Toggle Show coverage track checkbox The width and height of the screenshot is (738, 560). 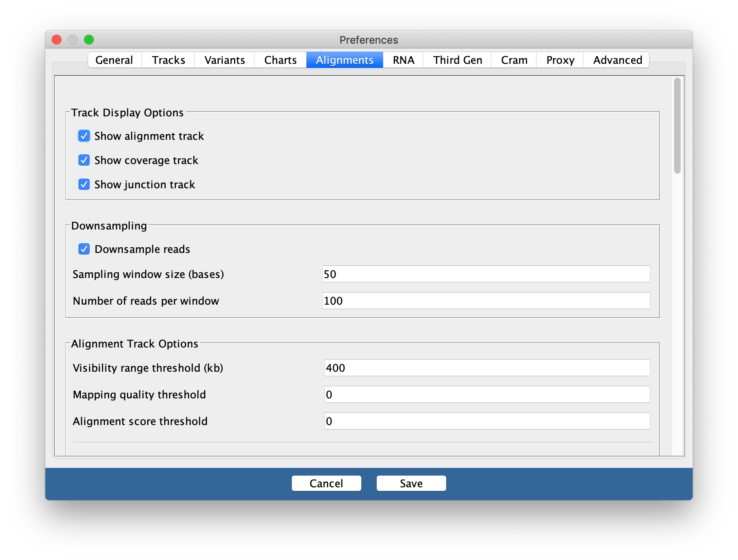tap(84, 160)
